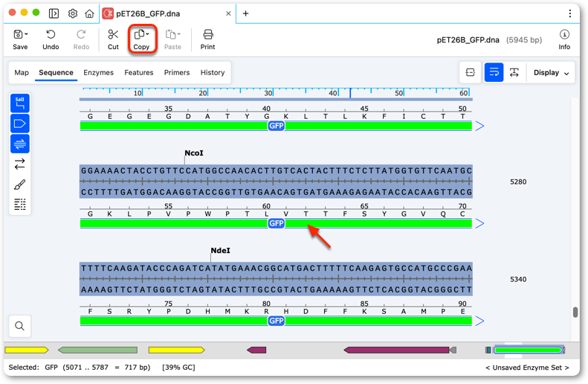The width and height of the screenshot is (588, 384).
Task: Switch to the History tab
Action: pyautogui.click(x=213, y=72)
